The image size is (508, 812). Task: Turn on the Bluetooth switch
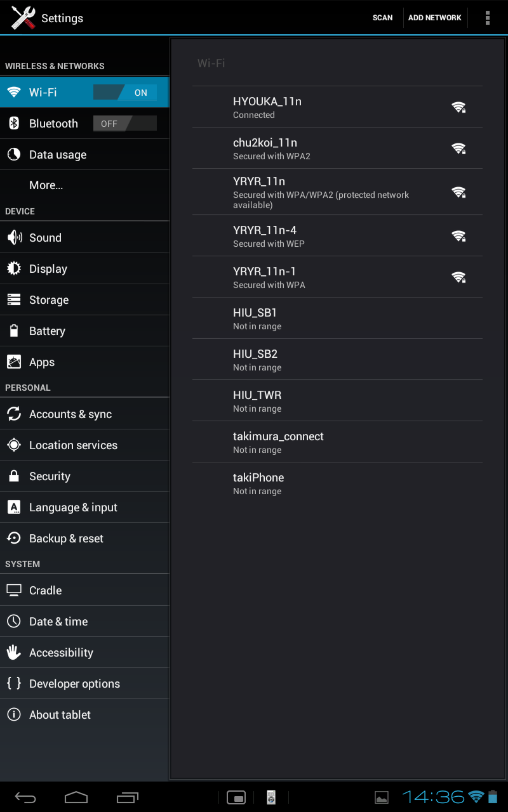[x=124, y=123]
